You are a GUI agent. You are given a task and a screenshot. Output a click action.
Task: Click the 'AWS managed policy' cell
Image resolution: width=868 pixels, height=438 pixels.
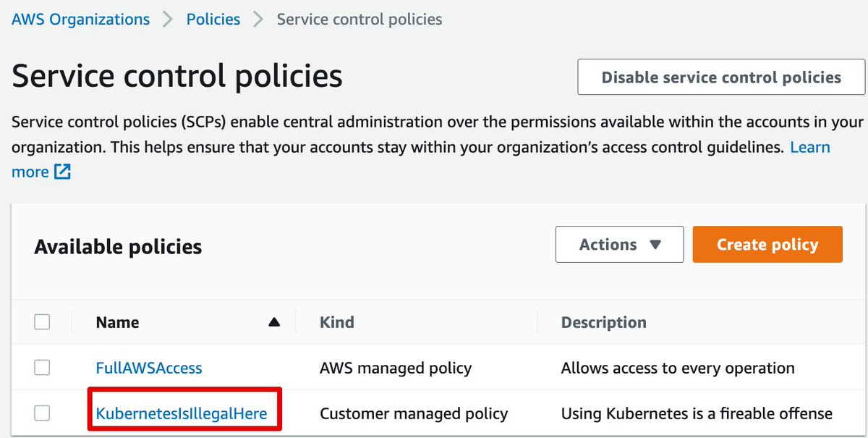[x=396, y=368]
